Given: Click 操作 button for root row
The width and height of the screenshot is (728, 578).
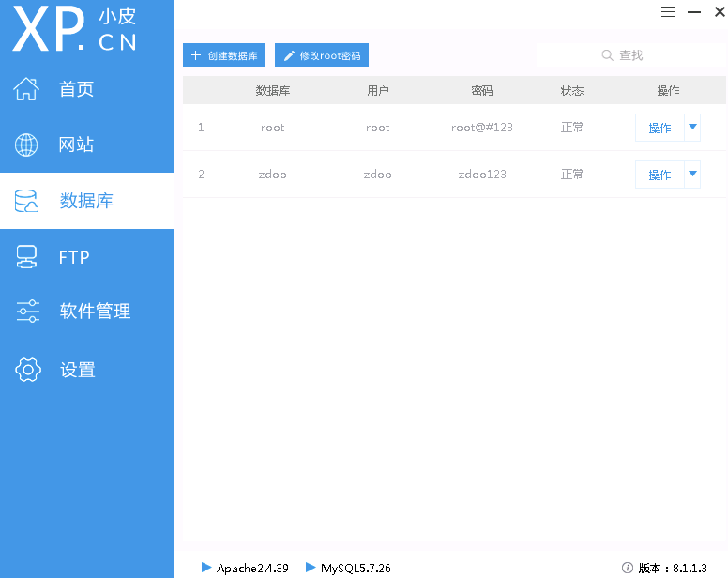Looking at the screenshot, I should coord(660,128).
